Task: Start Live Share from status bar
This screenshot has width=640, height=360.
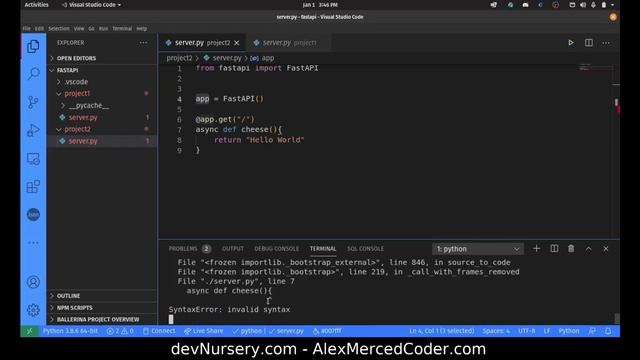Action: point(203,331)
